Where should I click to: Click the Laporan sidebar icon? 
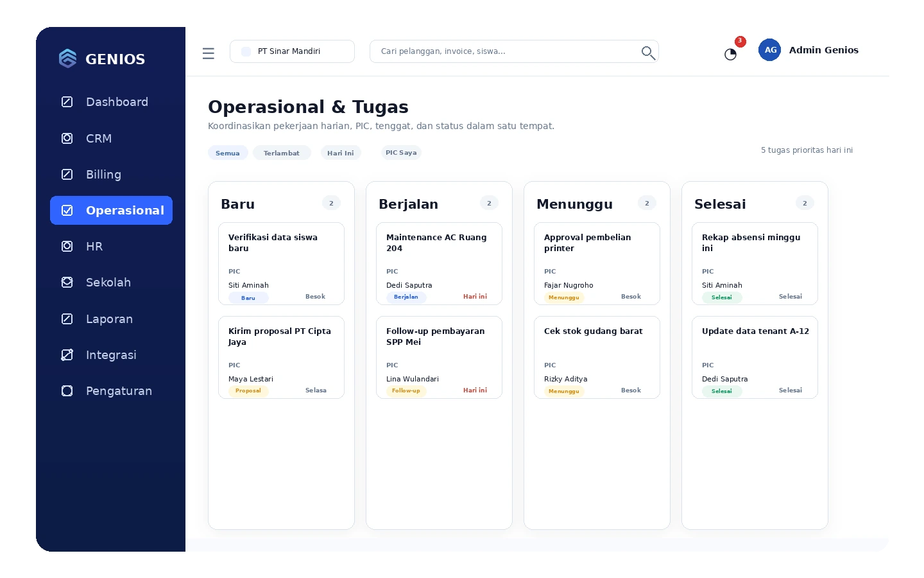coord(67,319)
